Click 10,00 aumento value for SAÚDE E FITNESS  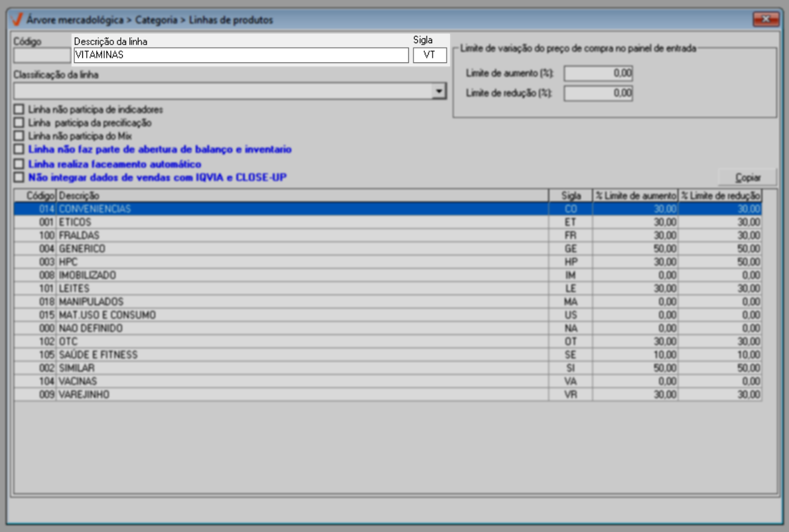(x=665, y=354)
